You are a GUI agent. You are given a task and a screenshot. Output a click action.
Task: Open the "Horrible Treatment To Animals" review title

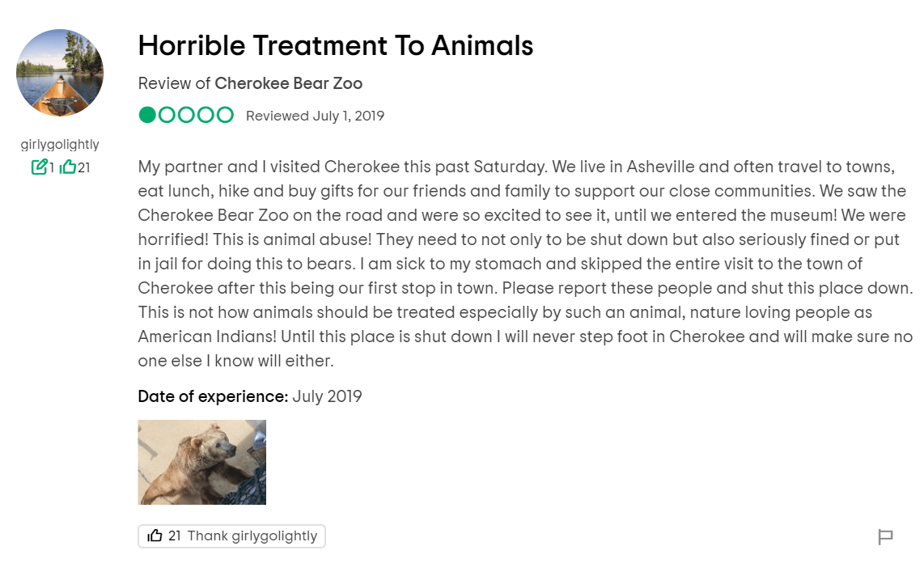(335, 46)
